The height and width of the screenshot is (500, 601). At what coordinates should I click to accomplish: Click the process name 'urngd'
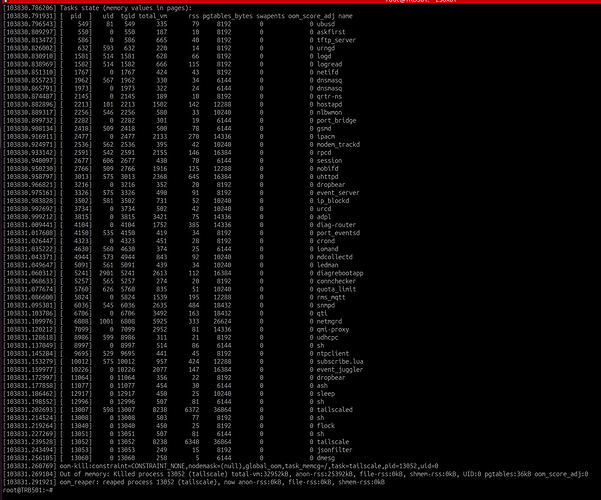click(x=326, y=48)
